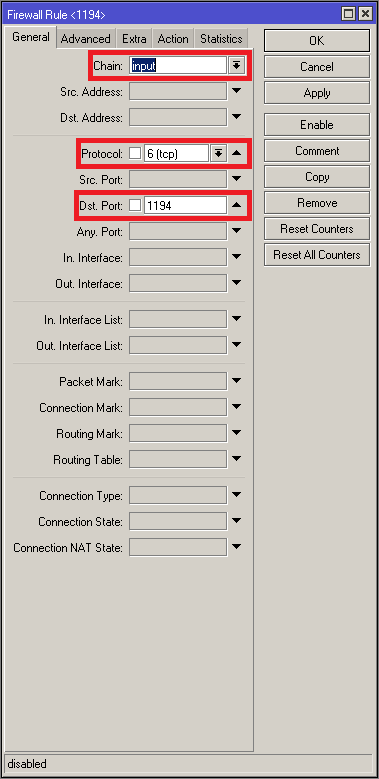The width and height of the screenshot is (379, 779).
Task: Collapse the Dst. Port field arrow
Action: (x=236, y=205)
